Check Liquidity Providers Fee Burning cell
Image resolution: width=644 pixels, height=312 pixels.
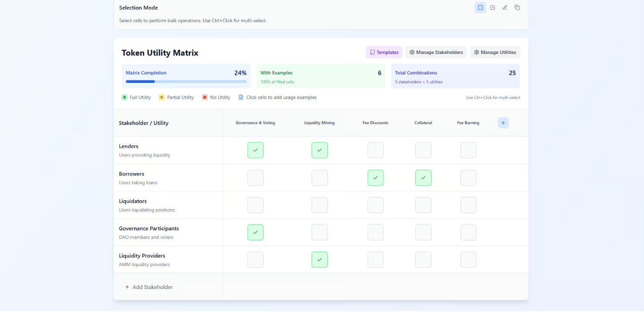(x=468, y=260)
